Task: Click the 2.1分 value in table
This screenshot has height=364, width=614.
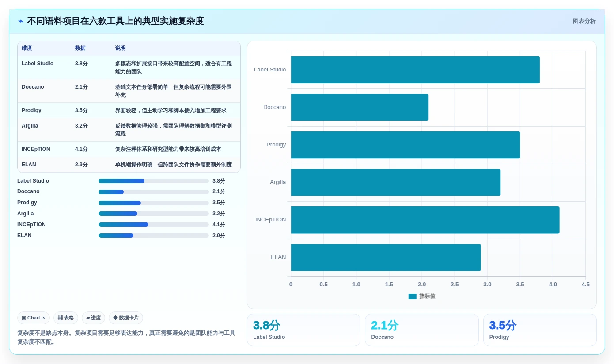Action: point(81,87)
